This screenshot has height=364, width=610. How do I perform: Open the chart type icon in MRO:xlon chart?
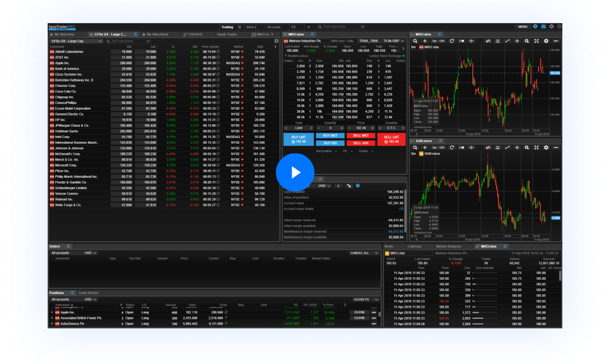[x=488, y=41]
